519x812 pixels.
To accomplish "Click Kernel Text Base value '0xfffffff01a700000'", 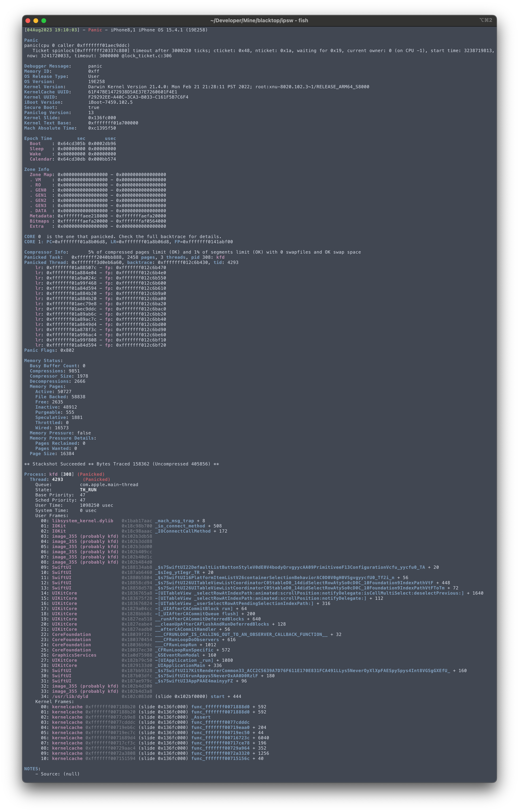I will coord(113,123).
